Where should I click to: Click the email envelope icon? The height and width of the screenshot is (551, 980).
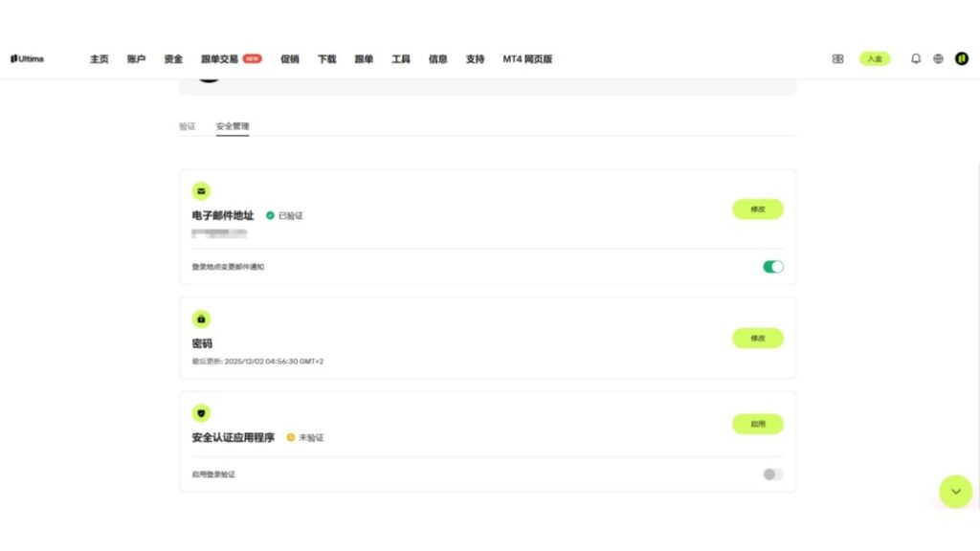(201, 190)
